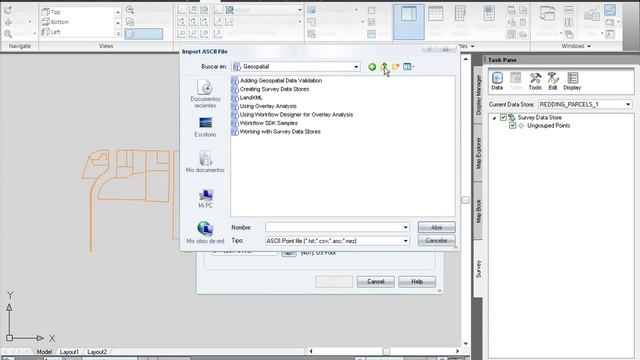Expand the Windows panel dropdown

pos(589,46)
